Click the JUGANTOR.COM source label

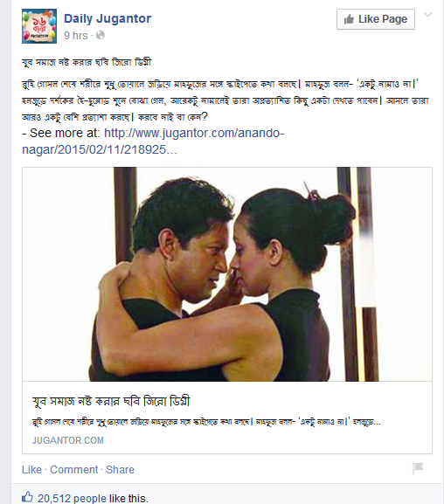pyautogui.click(x=68, y=440)
